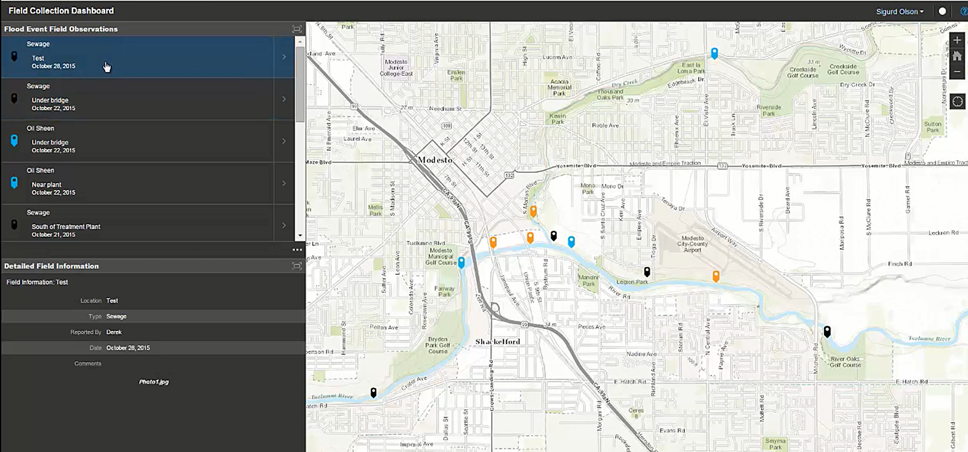Zoom out on the map
This screenshot has height=452, width=968.
click(x=958, y=72)
